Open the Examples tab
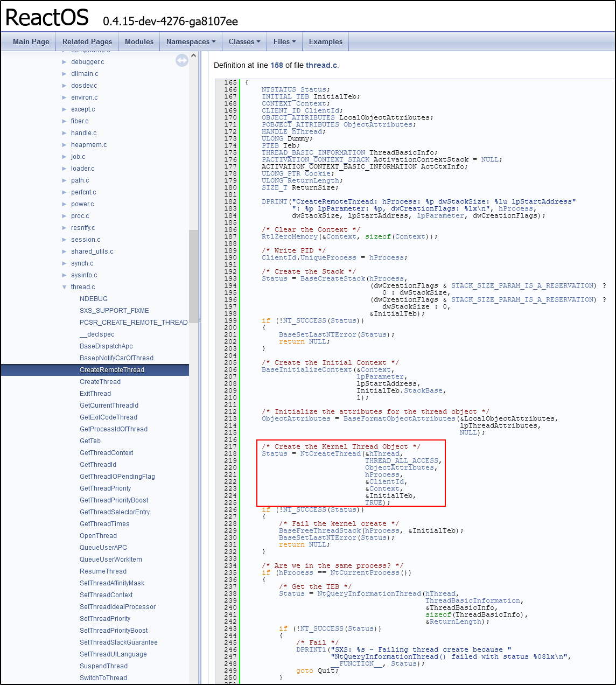This screenshot has width=616, height=685. tap(325, 41)
